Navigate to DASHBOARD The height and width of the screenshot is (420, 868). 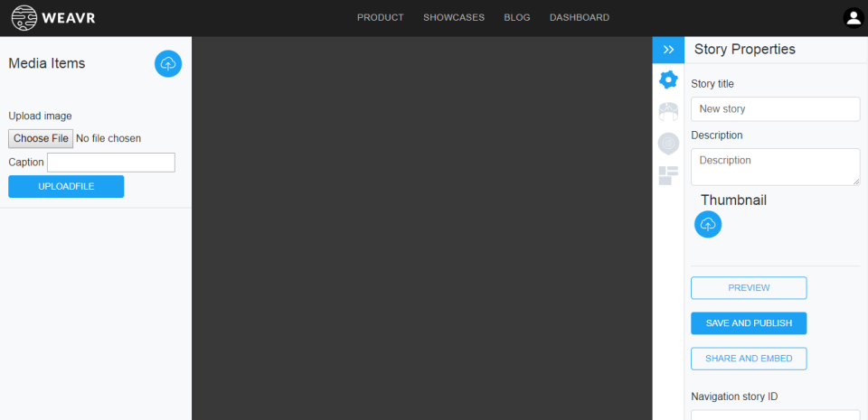tap(580, 18)
